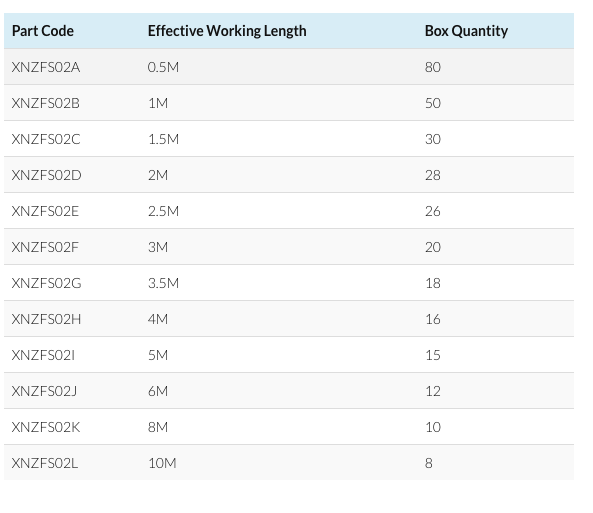
Task: Select the 3.5M length value
Action: pos(163,283)
